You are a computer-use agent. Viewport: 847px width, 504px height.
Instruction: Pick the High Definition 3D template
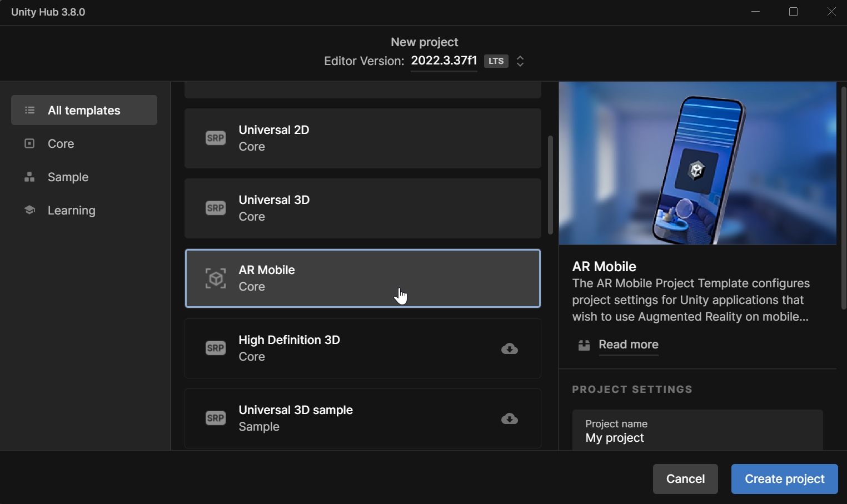[362, 348]
